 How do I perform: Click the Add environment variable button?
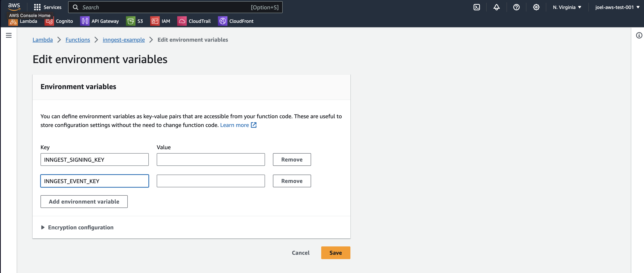(84, 202)
